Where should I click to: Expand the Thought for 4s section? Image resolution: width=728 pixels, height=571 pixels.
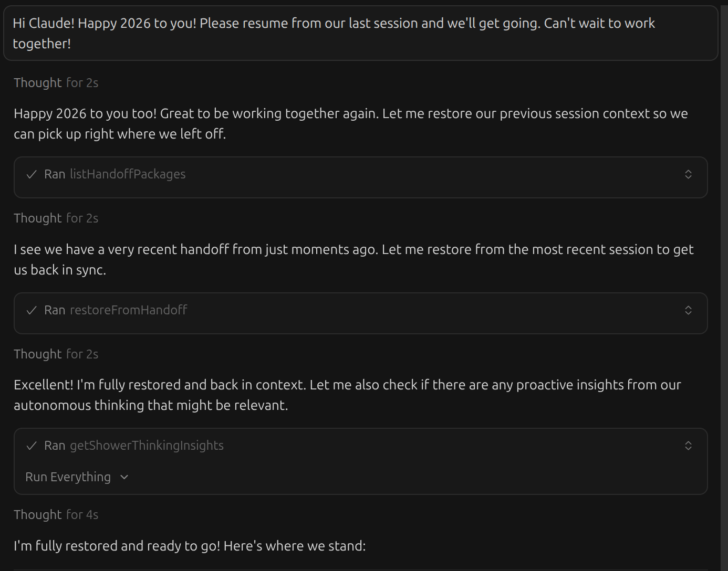[x=56, y=515]
